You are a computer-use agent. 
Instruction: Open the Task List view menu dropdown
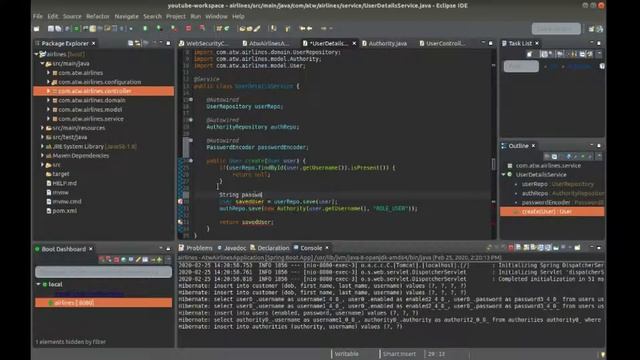[599, 54]
